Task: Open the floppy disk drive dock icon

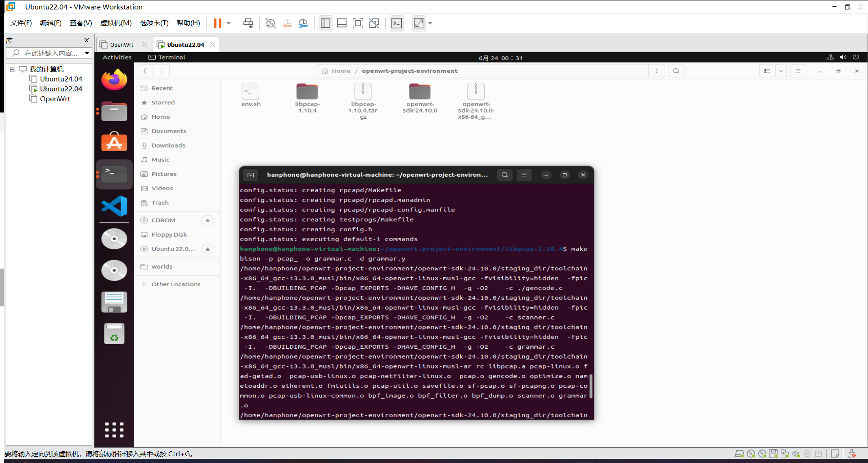Action: click(x=114, y=302)
